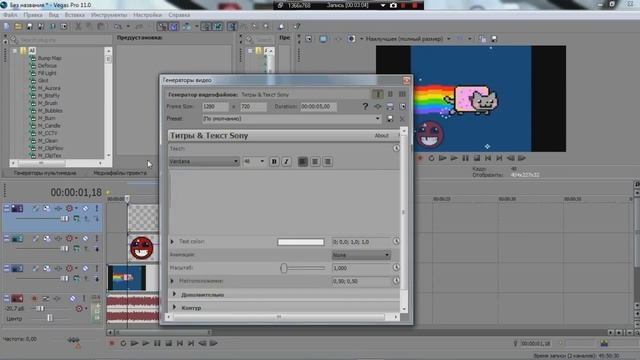Click the Loop playback button in timeline transport
The height and width of the screenshot is (360, 640).
click(123, 344)
